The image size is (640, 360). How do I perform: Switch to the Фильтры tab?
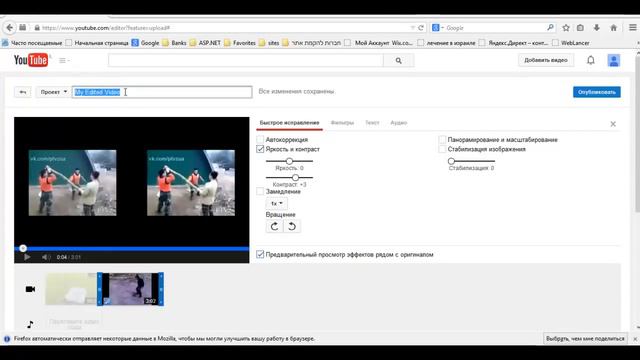[342, 122]
